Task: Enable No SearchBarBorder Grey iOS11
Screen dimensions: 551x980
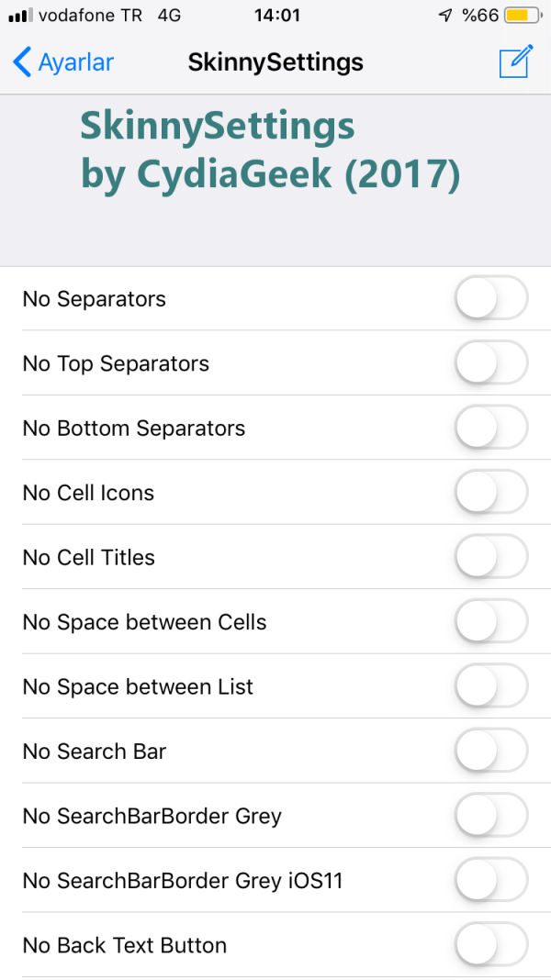Action: [491, 881]
